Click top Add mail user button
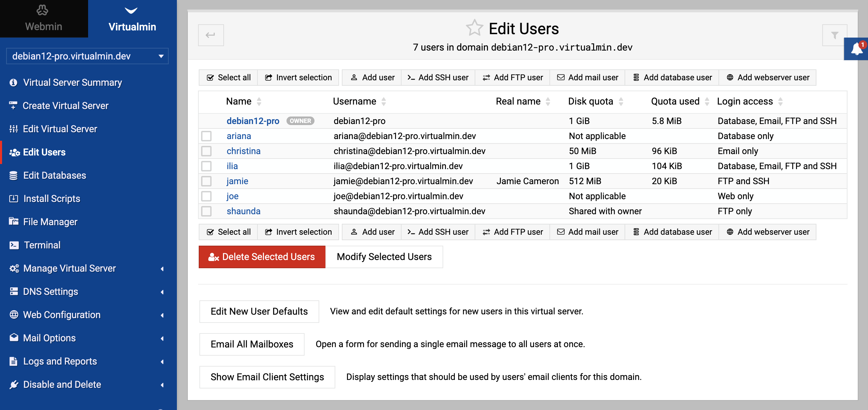This screenshot has width=868, height=410. [587, 78]
